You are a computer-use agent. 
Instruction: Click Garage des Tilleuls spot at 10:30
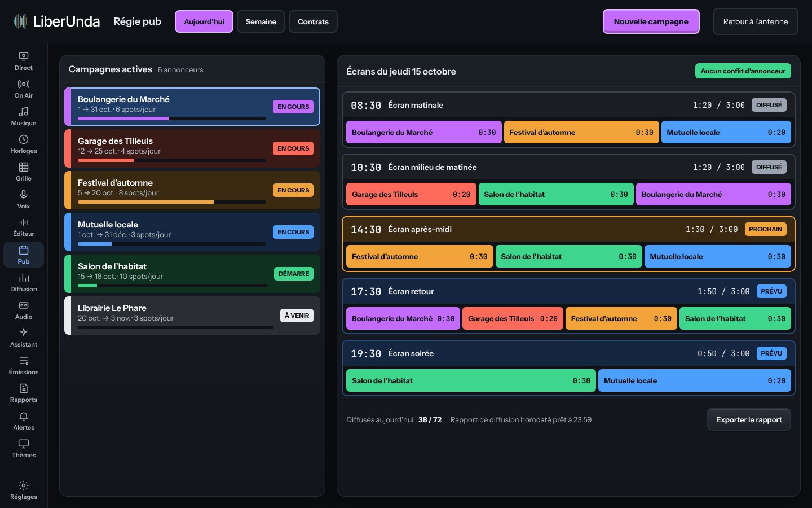411,194
